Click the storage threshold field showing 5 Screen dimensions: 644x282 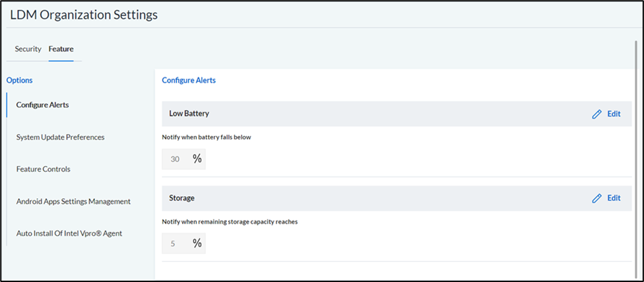coord(183,243)
